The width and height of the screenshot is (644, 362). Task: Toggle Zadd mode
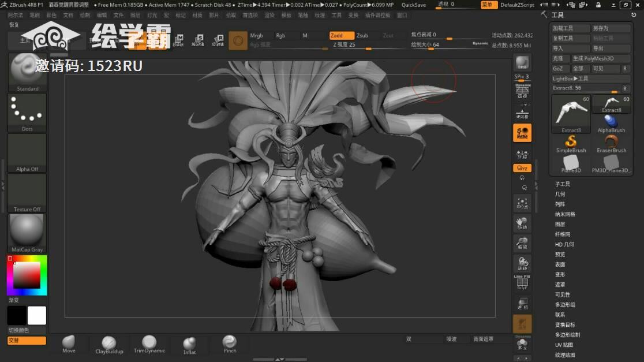[341, 36]
